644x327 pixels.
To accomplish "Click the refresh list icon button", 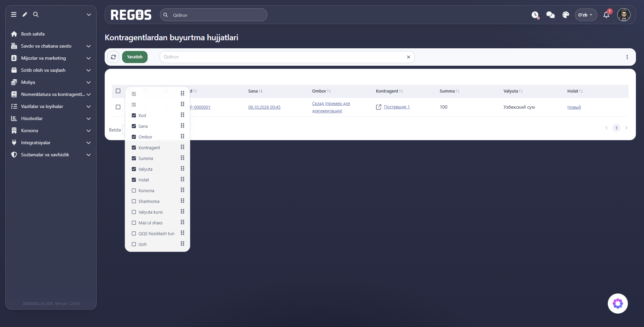I will pyautogui.click(x=113, y=57).
